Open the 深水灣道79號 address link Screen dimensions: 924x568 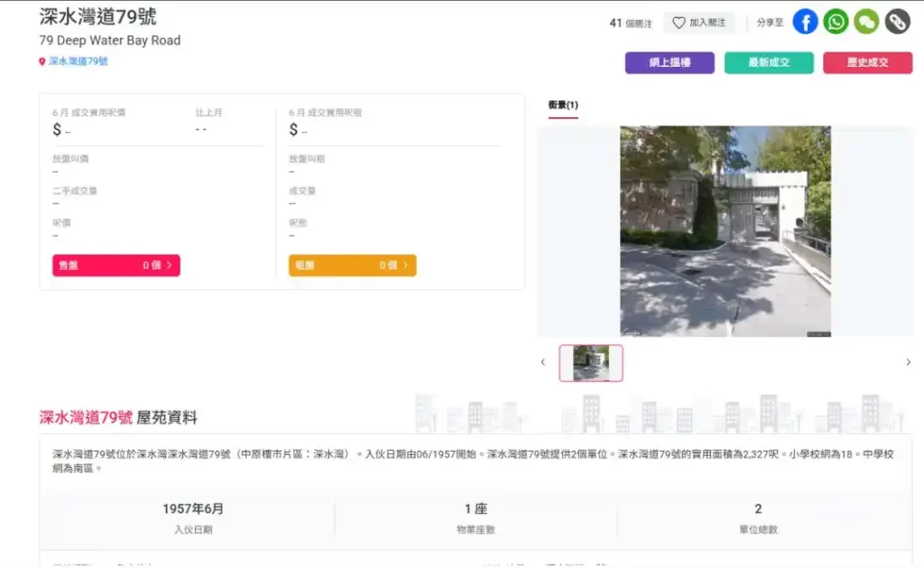pos(79,61)
